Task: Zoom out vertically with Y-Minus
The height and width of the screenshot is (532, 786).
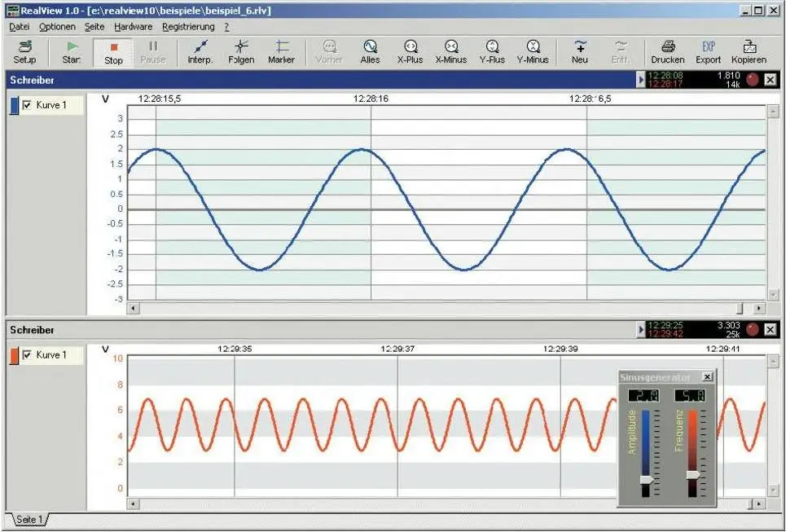Action: (533, 52)
